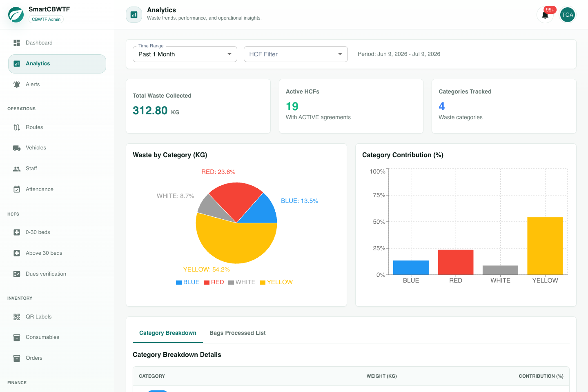Click the Time Range dropdown arrow
Image resolution: width=588 pixels, height=392 pixels.
pyautogui.click(x=229, y=54)
